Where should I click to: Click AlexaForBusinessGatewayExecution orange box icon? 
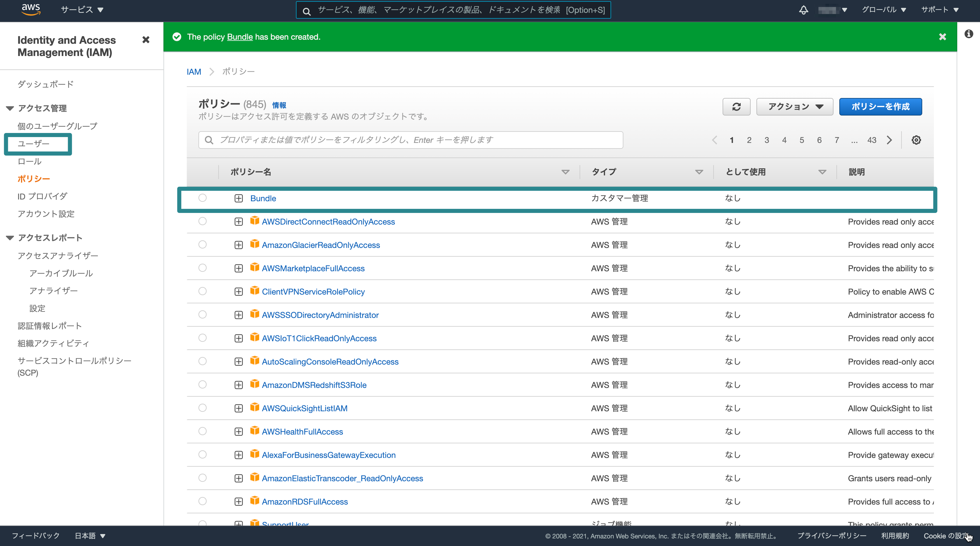click(x=254, y=454)
